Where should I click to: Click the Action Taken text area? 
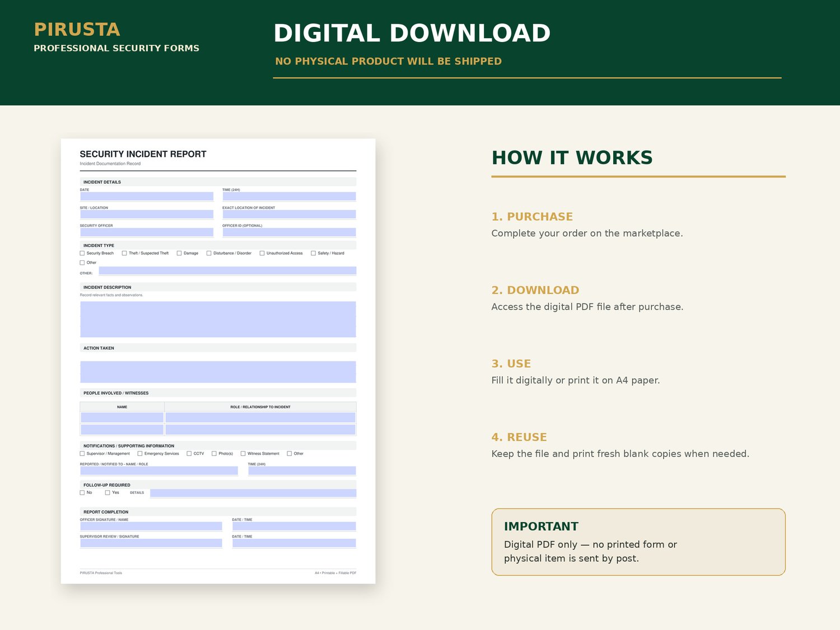click(218, 372)
